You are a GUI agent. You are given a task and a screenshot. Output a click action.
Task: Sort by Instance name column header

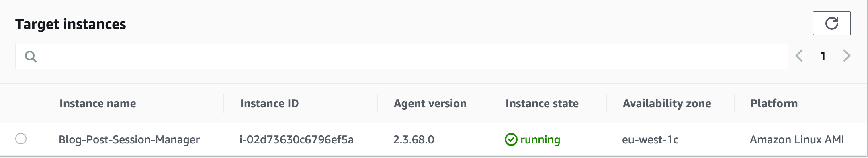(98, 104)
